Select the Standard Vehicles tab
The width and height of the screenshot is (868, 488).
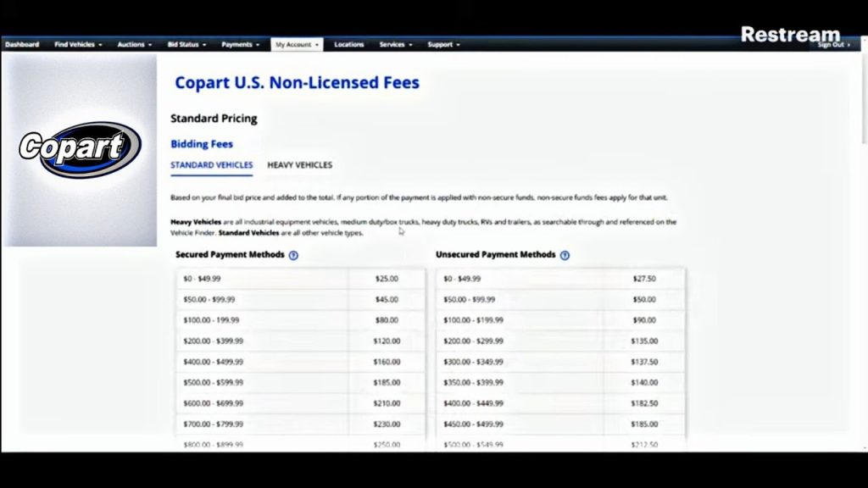click(211, 165)
